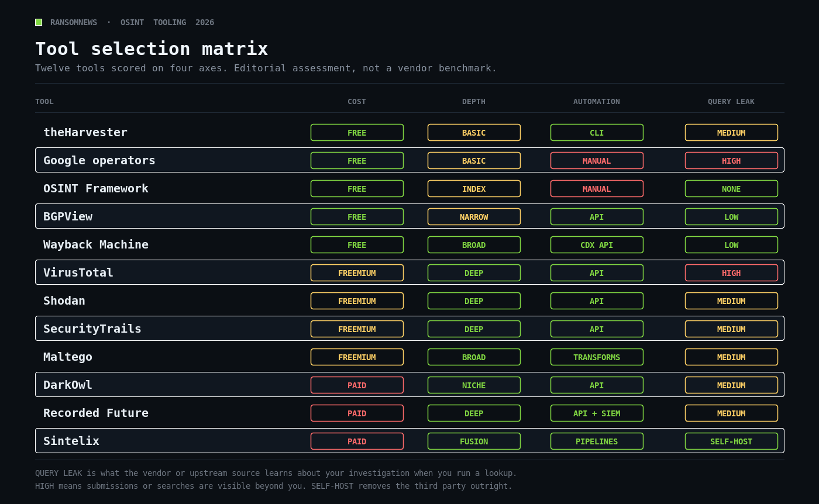This screenshot has width=819, height=504.
Task: Click the 'Twelve tools scored' subtitle line
Action: click(266, 68)
